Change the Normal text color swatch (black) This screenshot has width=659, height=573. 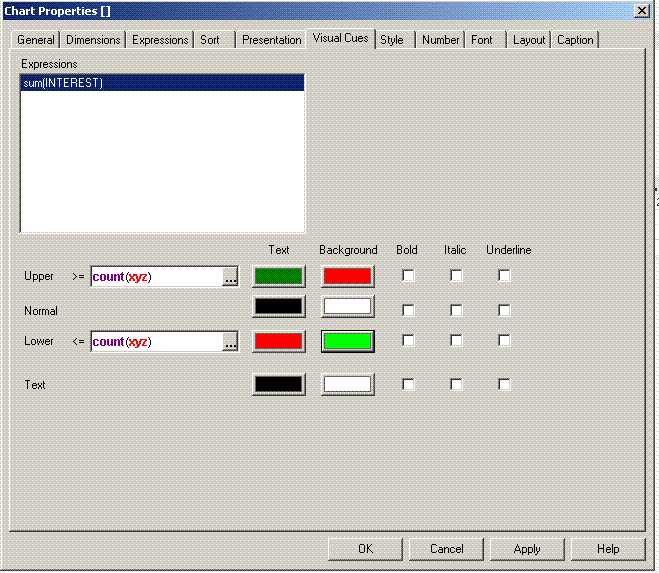pos(279,306)
